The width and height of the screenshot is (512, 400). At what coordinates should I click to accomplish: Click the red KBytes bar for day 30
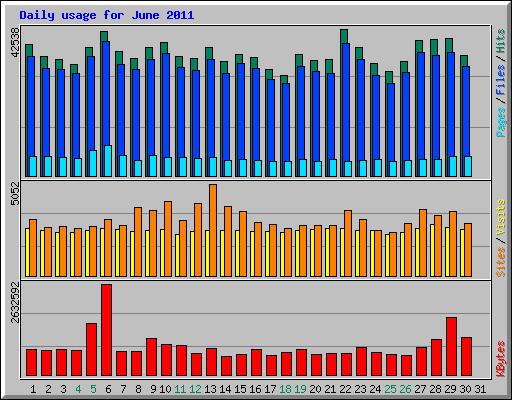[466, 357]
